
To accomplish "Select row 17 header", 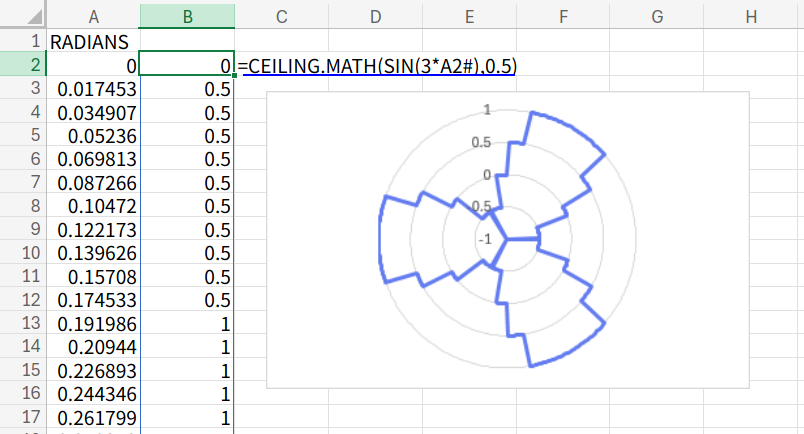I will click(x=22, y=417).
